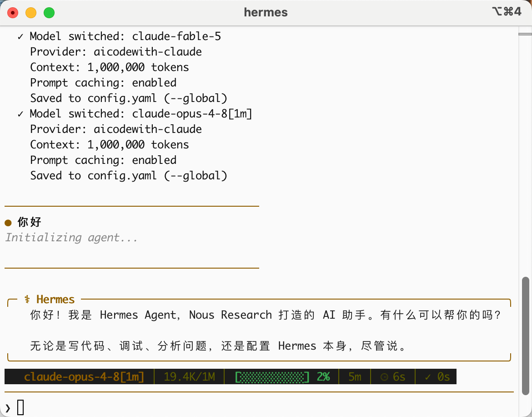Click the ⌥⌘4 shortcut indicator in title bar
This screenshot has width=532, height=417.
[x=506, y=11]
